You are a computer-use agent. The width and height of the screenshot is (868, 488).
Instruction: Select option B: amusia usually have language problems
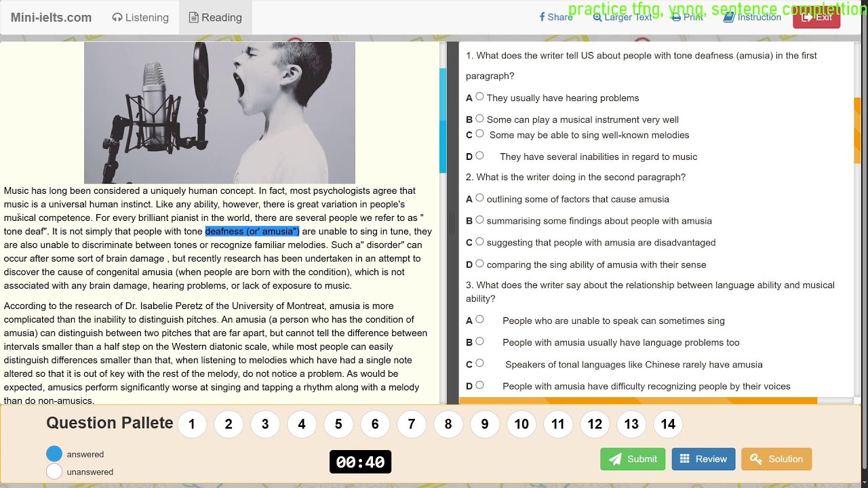[x=479, y=341]
